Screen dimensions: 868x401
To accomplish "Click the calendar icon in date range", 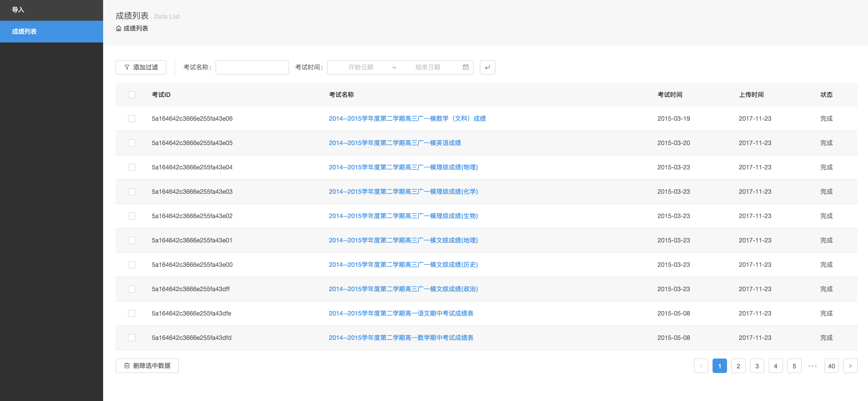I will [x=465, y=67].
